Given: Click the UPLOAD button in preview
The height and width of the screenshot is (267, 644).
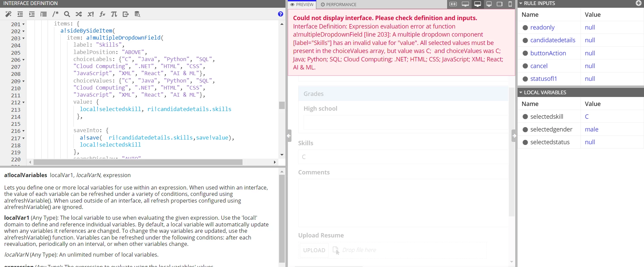Looking at the screenshot, I should [x=314, y=250].
